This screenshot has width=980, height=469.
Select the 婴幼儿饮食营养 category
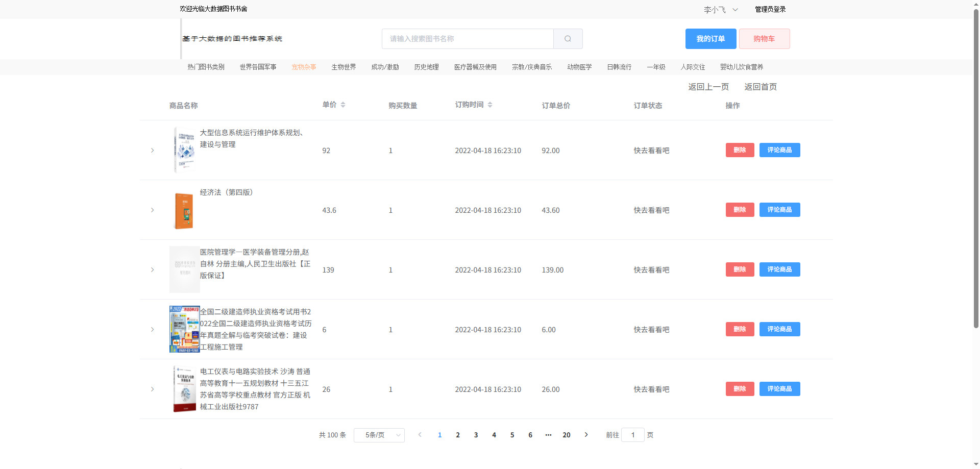742,67
